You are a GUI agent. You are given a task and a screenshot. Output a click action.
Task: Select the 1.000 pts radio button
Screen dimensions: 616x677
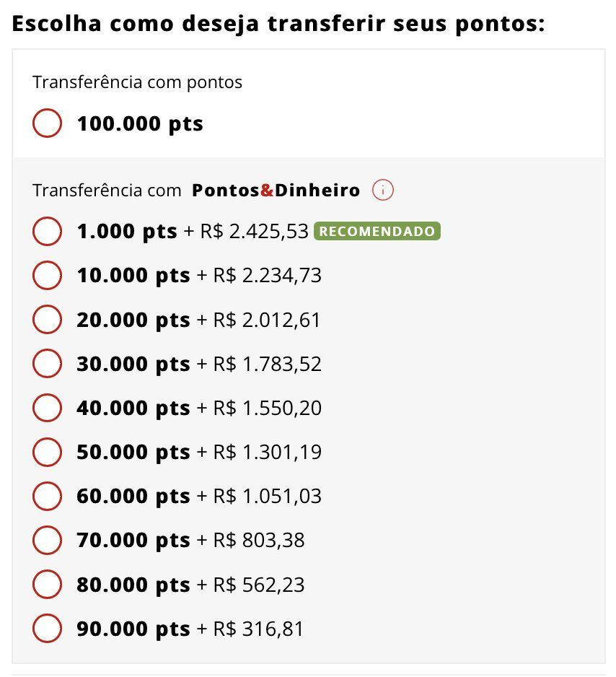(47, 231)
